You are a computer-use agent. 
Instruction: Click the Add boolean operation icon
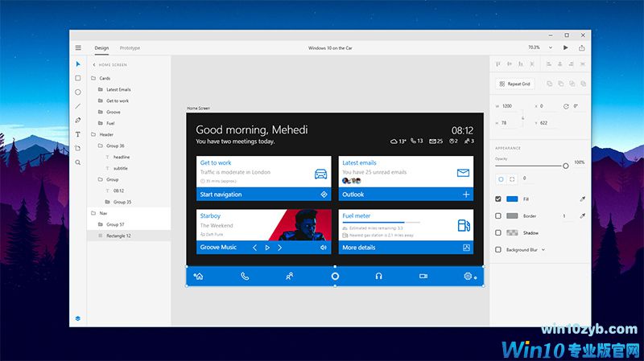pos(550,84)
